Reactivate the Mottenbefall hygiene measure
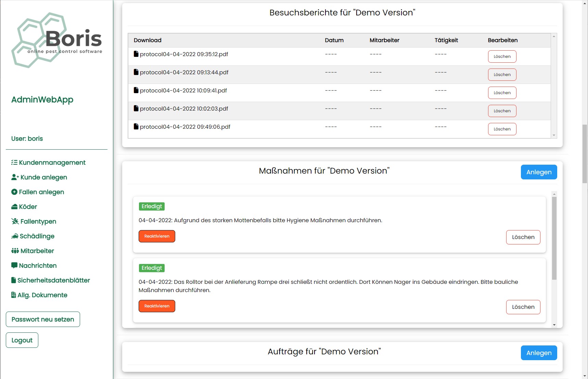Image resolution: width=588 pixels, height=379 pixels. 157,236
